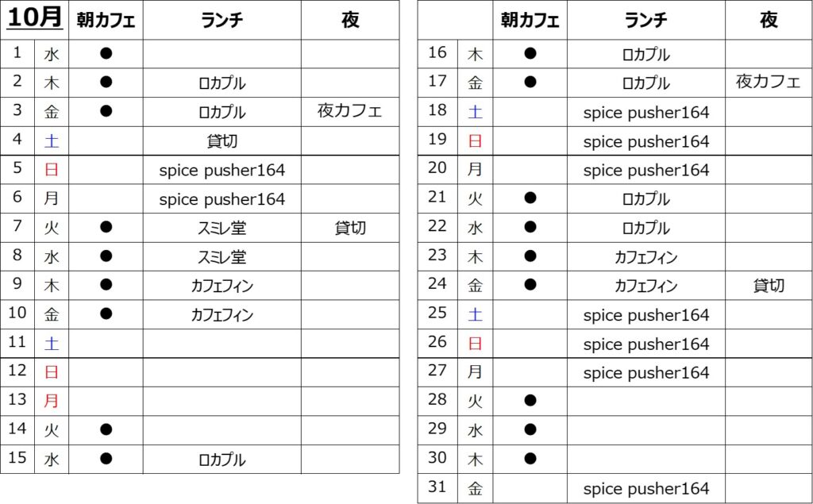Select the 朝カフェ dot on October 14
Image resolution: width=813 pixels, height=504 pixels.
(x=106, y=430)
